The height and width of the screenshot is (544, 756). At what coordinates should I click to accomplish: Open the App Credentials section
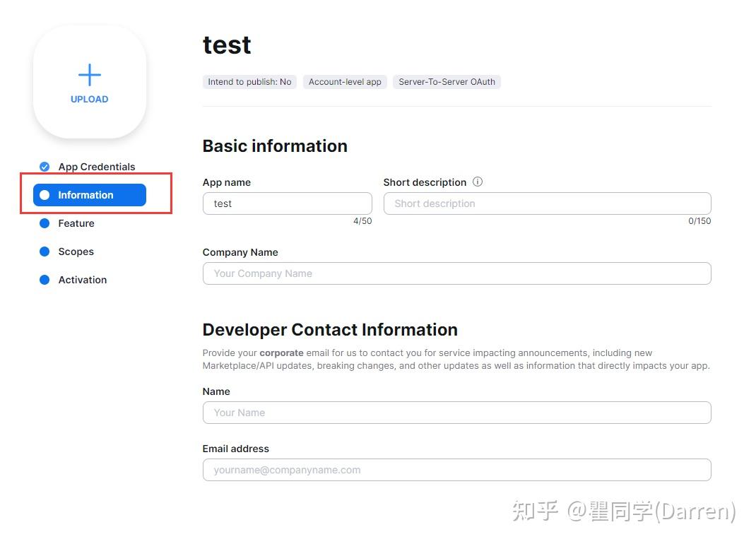point(96,167)
